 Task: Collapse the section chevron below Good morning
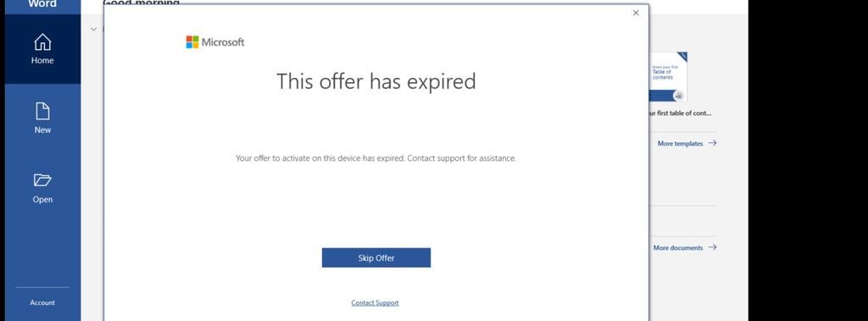tap(93, 29)
